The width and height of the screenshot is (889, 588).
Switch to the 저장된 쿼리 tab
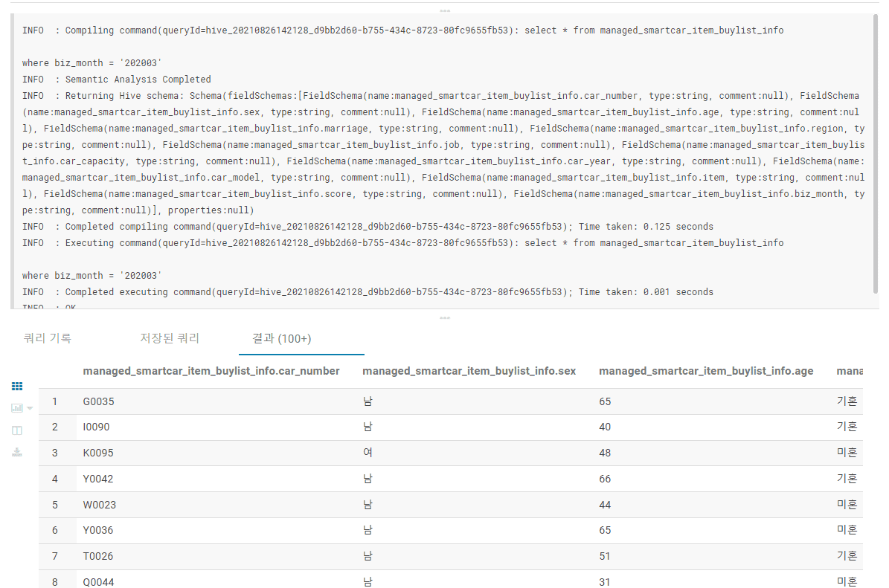pyautogui.click(x=170, y=338)
